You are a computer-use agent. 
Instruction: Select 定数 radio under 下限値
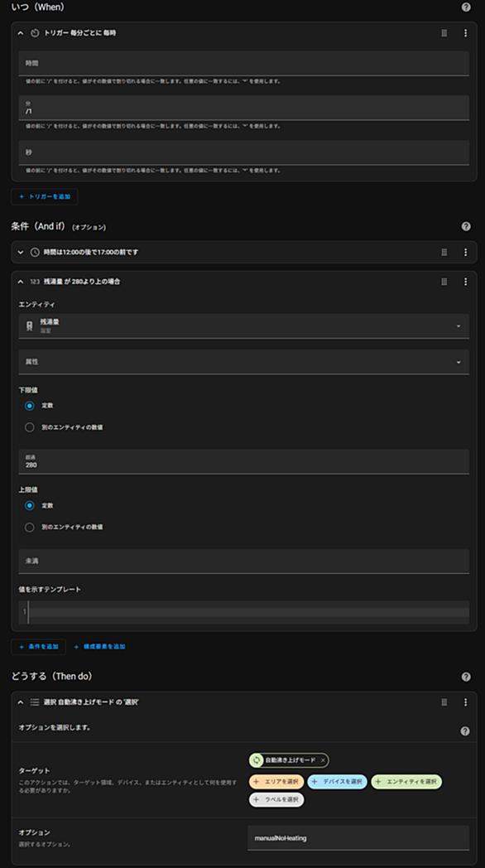[30, 406]
